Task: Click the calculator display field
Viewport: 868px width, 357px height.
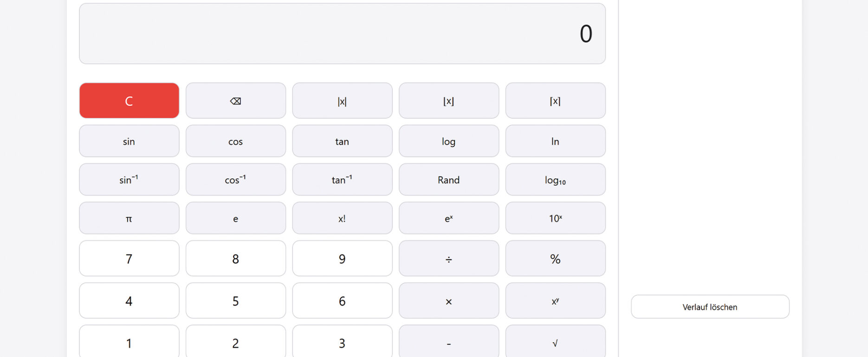Action: click(x=342, y=34)
